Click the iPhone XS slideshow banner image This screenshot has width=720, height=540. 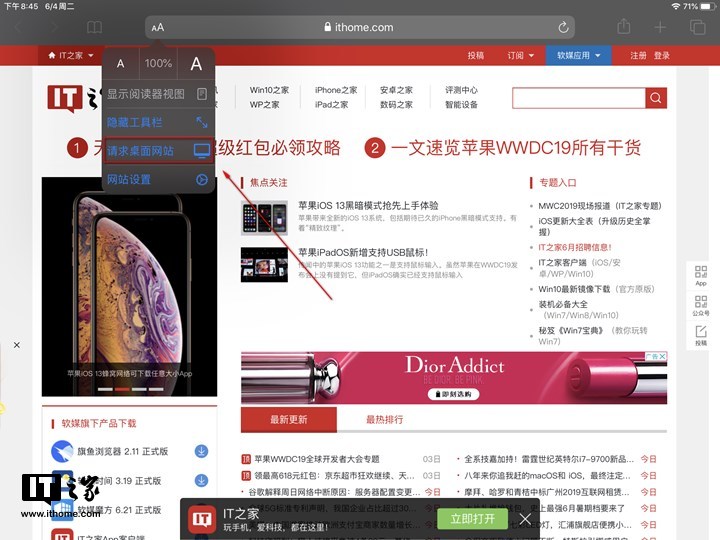pos(129,287)
